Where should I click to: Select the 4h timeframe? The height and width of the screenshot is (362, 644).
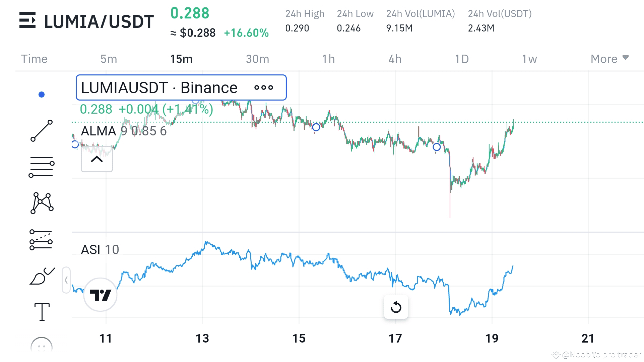pyautogui.click(x=395, y=59)
